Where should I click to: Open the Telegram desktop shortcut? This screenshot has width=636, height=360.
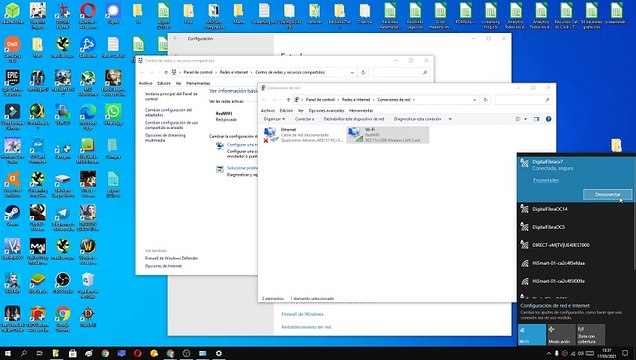[63, 217]
